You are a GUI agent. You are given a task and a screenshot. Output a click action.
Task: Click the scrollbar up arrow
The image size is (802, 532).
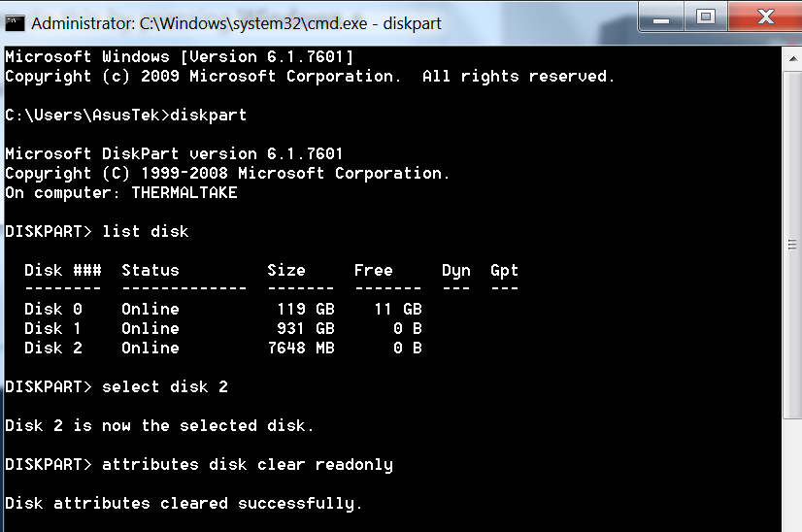[793, 59]
